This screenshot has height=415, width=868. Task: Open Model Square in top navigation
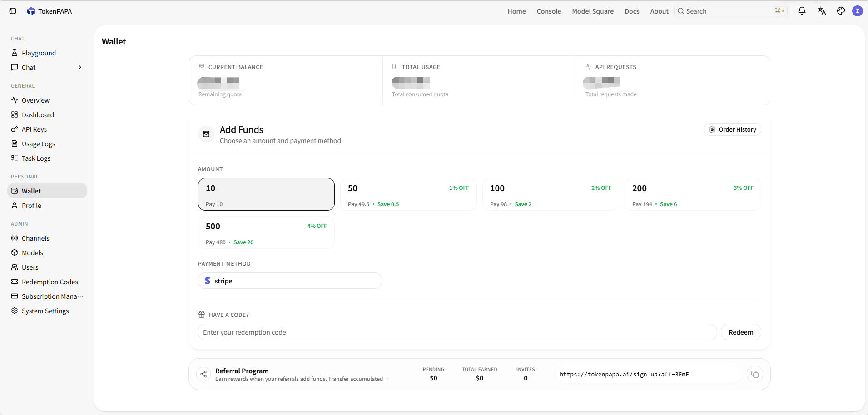pos(593,11)
